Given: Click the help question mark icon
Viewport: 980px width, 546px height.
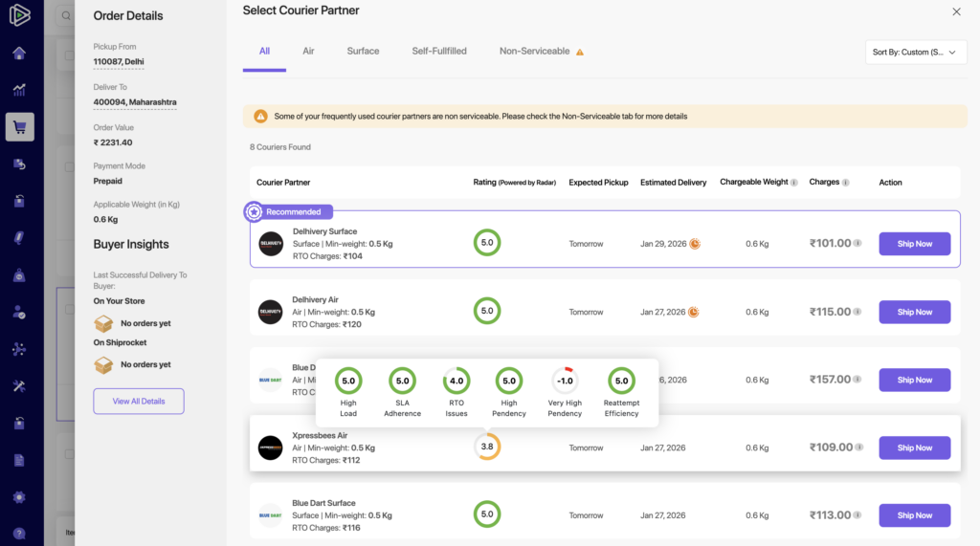Looking at the screenshot, I should click(19, 534).
